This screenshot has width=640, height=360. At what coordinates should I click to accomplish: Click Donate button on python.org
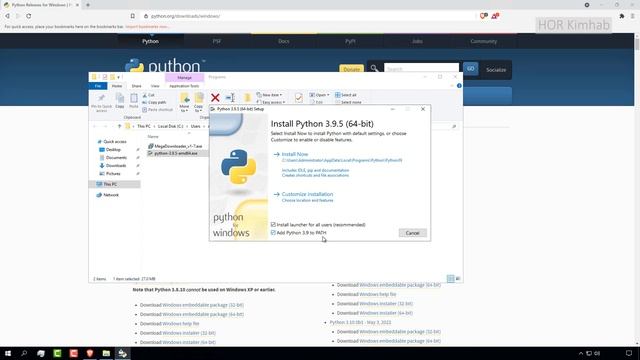coord(351,69)
